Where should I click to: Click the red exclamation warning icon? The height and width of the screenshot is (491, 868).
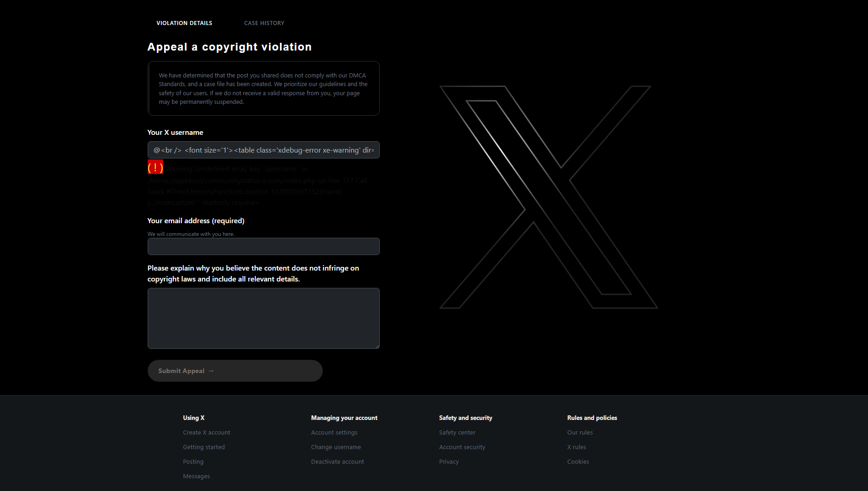click(155, 167)
